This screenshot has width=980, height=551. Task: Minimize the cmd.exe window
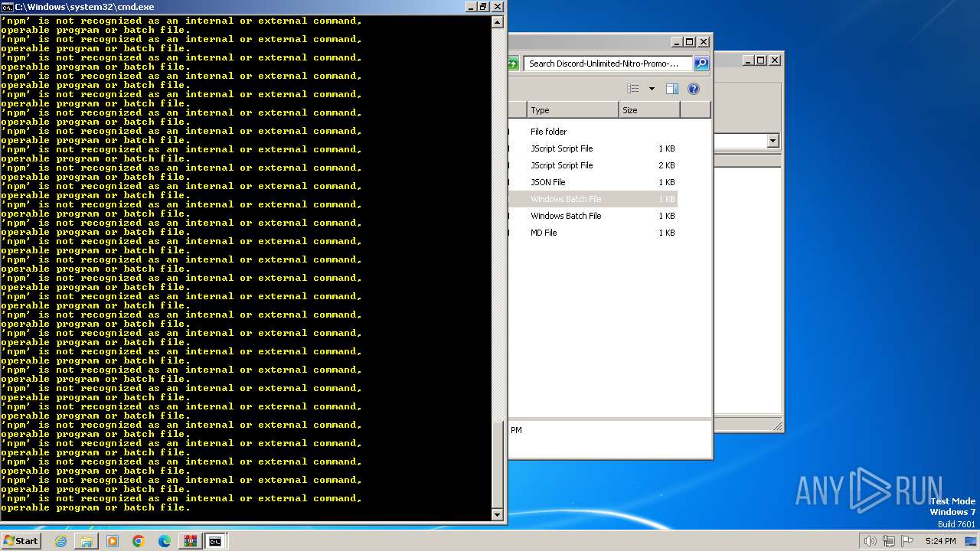[470, 7]
